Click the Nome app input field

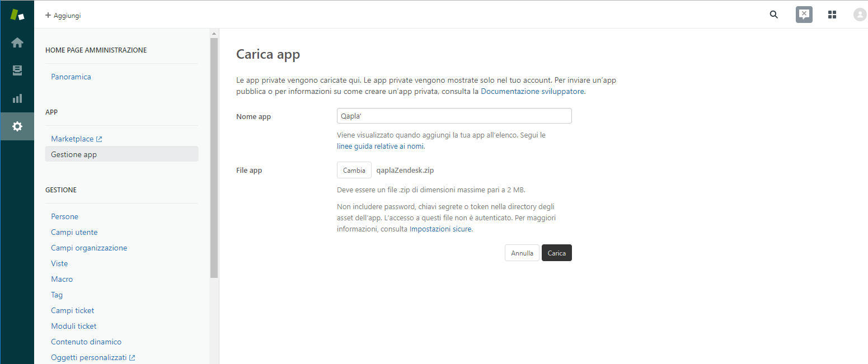click(x=454, y=116)
